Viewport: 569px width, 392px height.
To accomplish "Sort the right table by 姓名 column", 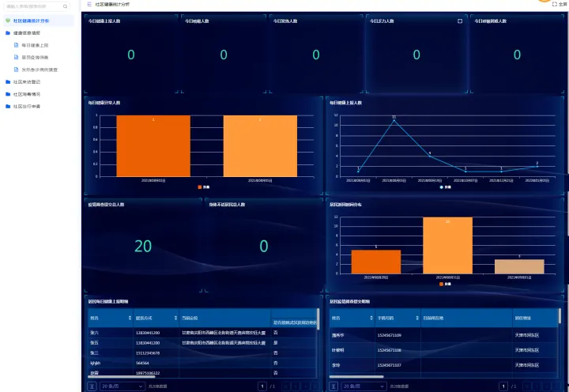I will tap(371, 318).
